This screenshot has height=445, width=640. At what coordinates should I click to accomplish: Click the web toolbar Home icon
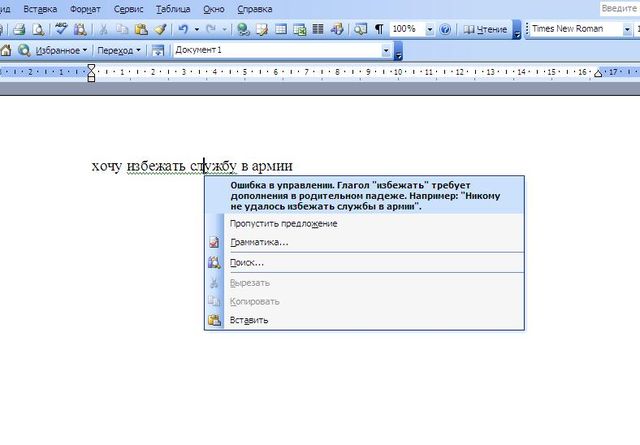(x=6, y=50)
